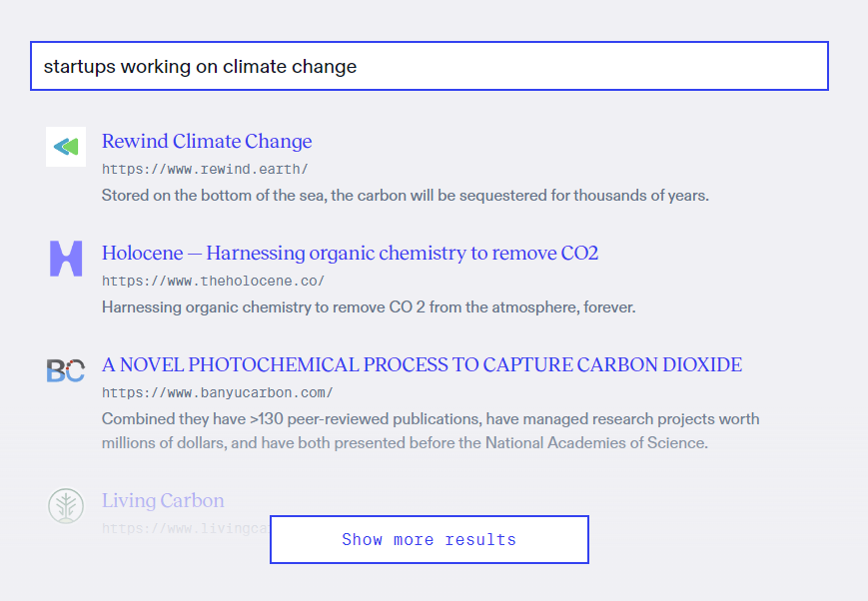This screenshot has height=601, width=868.
Task: Click the Banyu Carbon BC logo
Action: point(66,370)
